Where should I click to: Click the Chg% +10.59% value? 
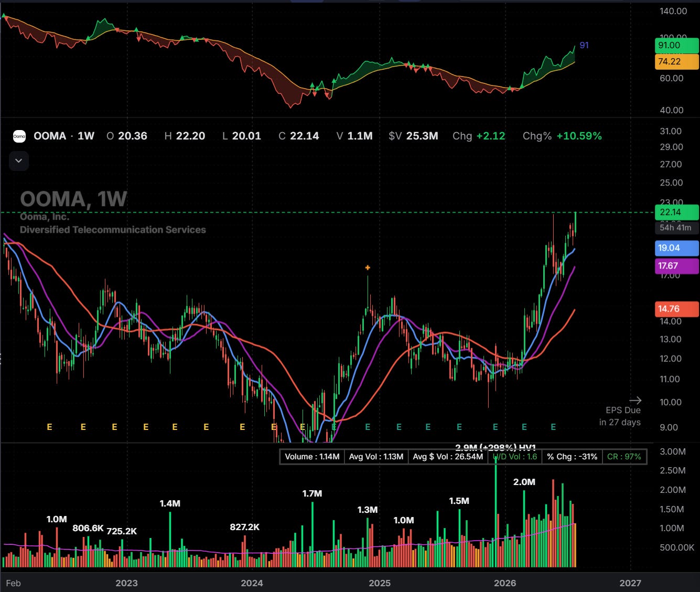coord(562,136)
